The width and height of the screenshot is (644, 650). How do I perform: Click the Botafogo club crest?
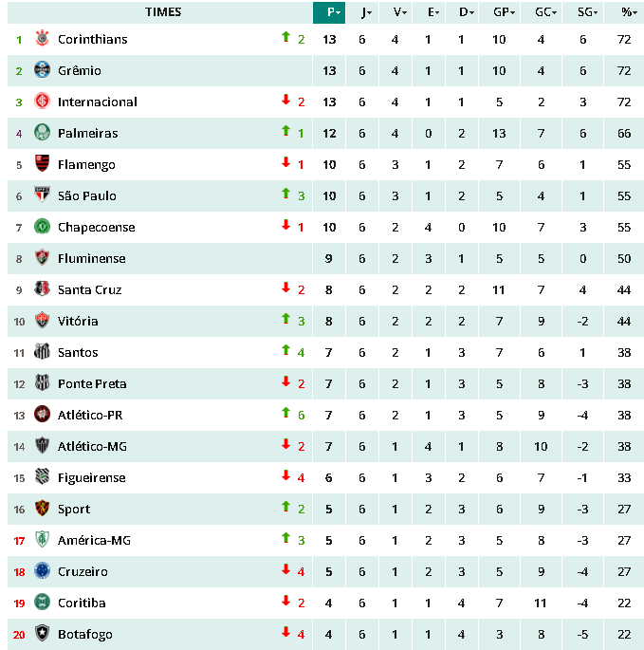coord(42,634)
